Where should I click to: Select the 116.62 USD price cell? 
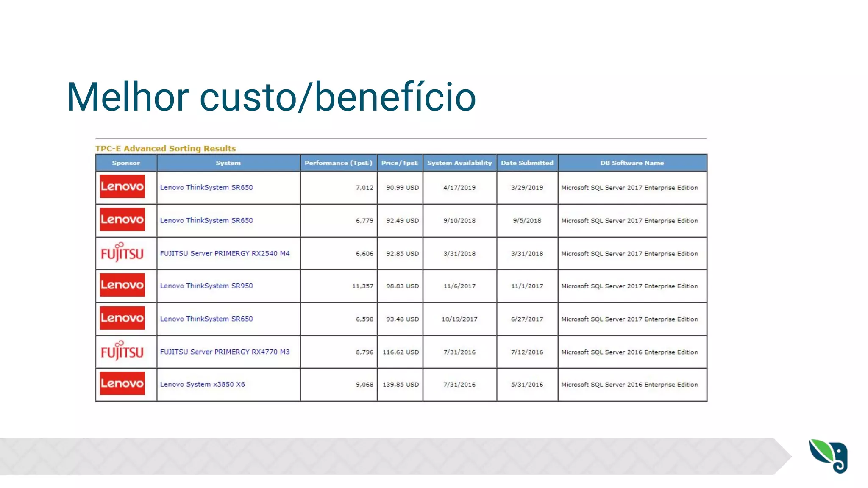(x=401, y=352)
